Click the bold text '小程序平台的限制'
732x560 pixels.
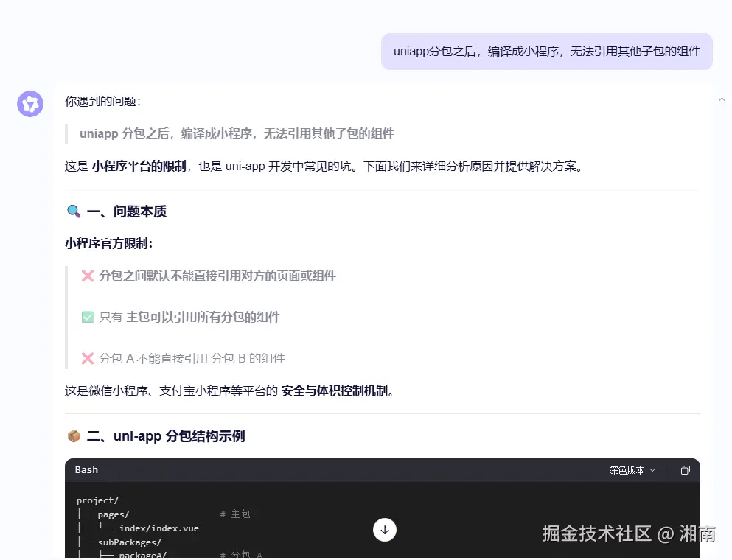point(139,167)
